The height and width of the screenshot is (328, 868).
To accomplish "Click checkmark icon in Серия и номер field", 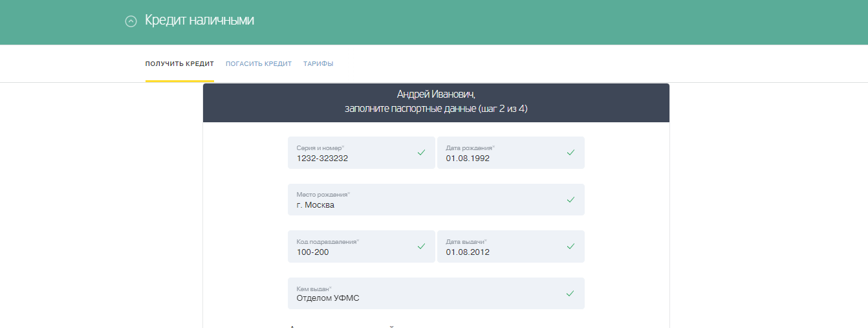I will click(x=421, y=153).
